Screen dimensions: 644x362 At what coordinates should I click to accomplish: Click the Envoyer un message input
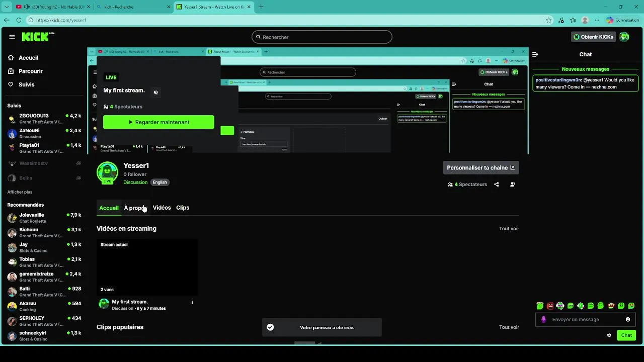[586, 320]
